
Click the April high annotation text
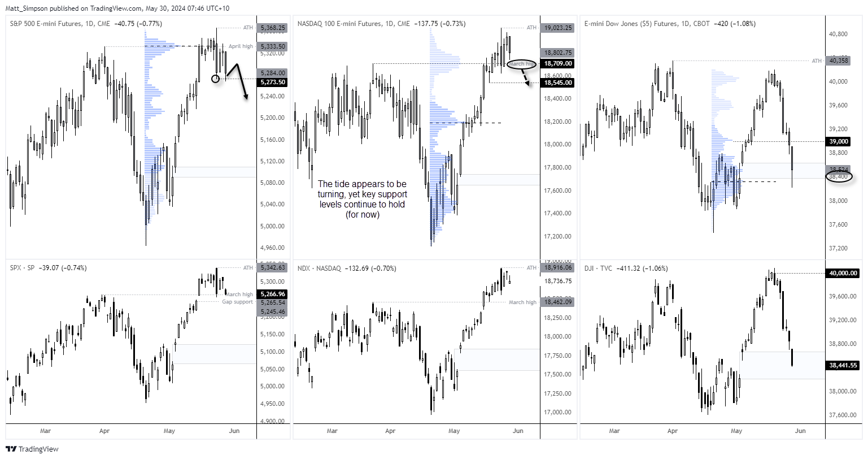242,46
